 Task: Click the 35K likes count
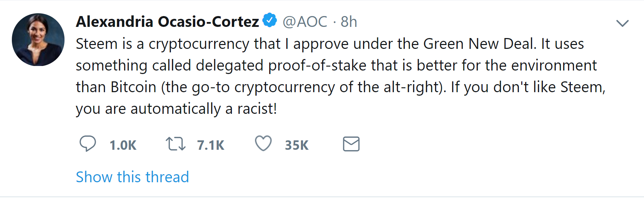[x=297, y=145]
